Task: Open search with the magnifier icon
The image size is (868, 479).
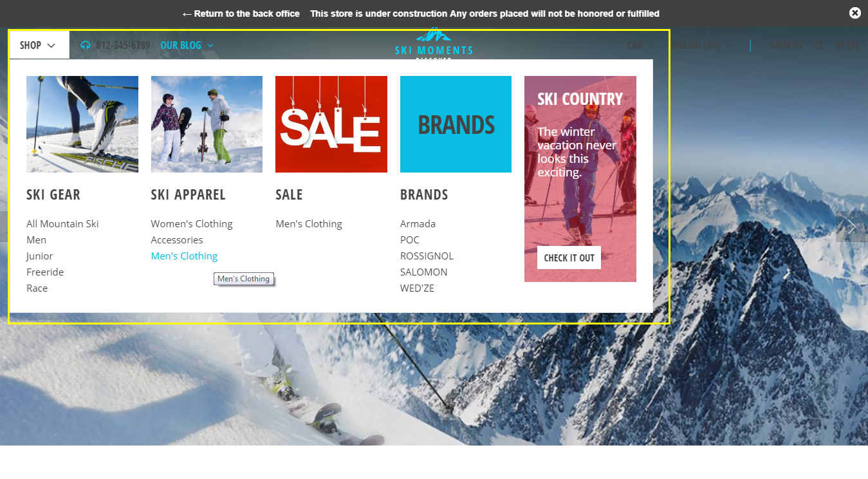Action: click(x=818, y=45)
